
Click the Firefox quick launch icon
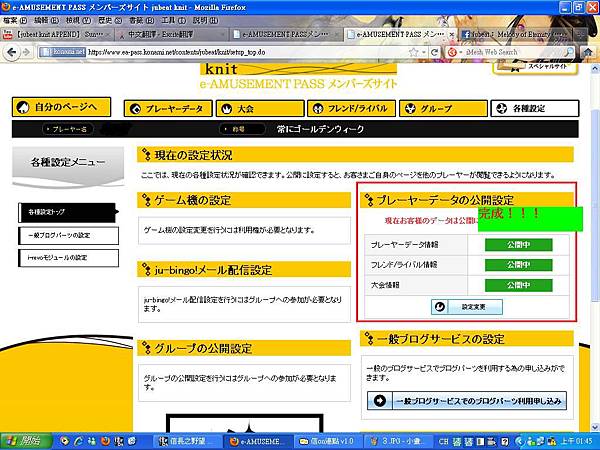(106, 442)
